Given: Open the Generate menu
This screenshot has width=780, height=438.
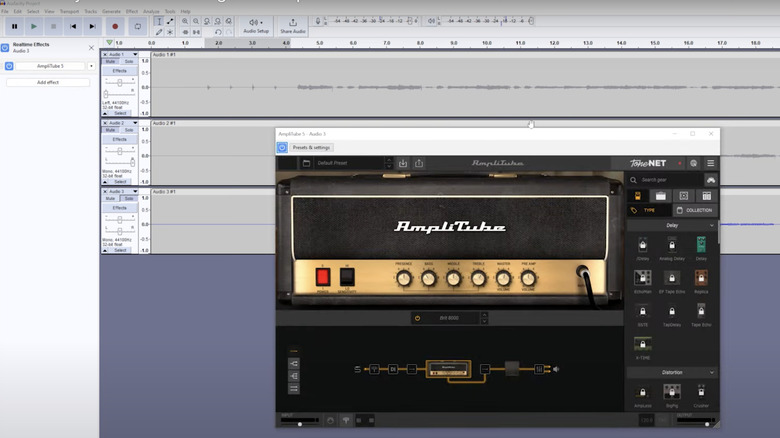Looking at the screenshot, I should [110, 11].
